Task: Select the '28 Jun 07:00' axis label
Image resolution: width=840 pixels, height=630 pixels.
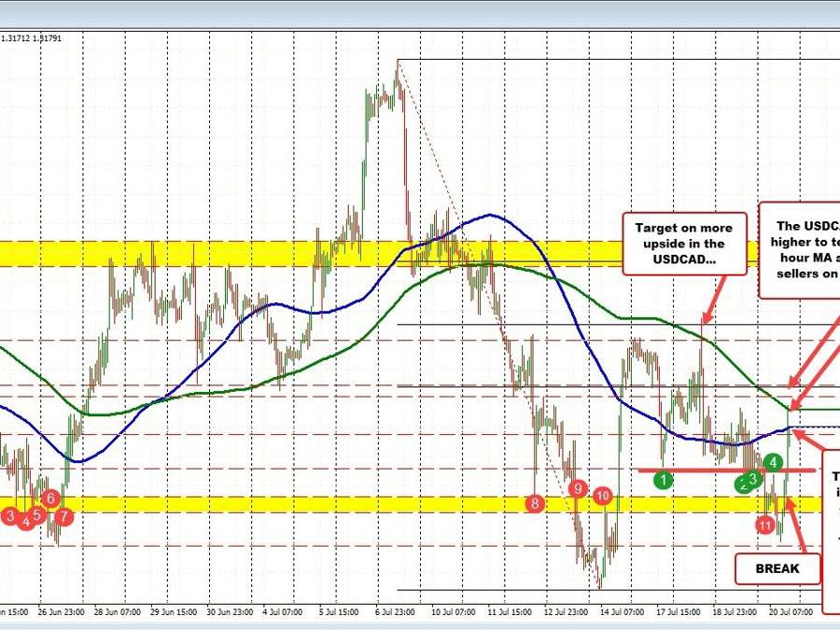Action: click(118, 611)
